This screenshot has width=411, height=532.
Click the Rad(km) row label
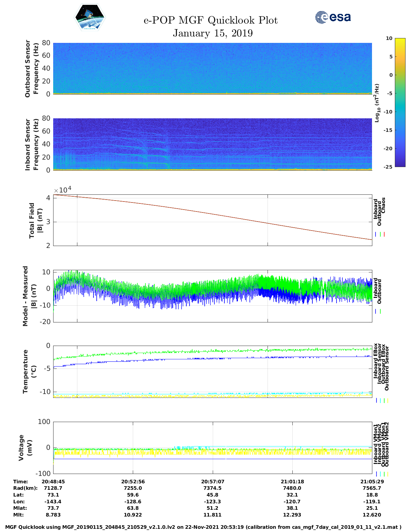[x=25, y=488]
